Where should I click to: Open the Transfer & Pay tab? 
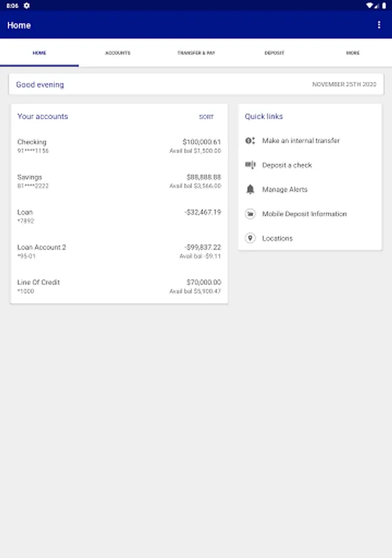pyautogui.click(x=196, y=53)
